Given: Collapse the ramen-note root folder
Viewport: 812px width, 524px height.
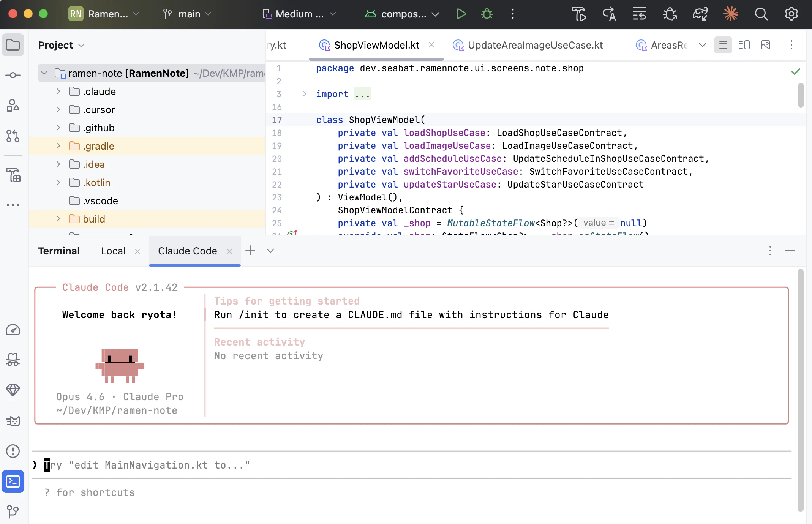Looking at the screenshot, I should [44, 73].
